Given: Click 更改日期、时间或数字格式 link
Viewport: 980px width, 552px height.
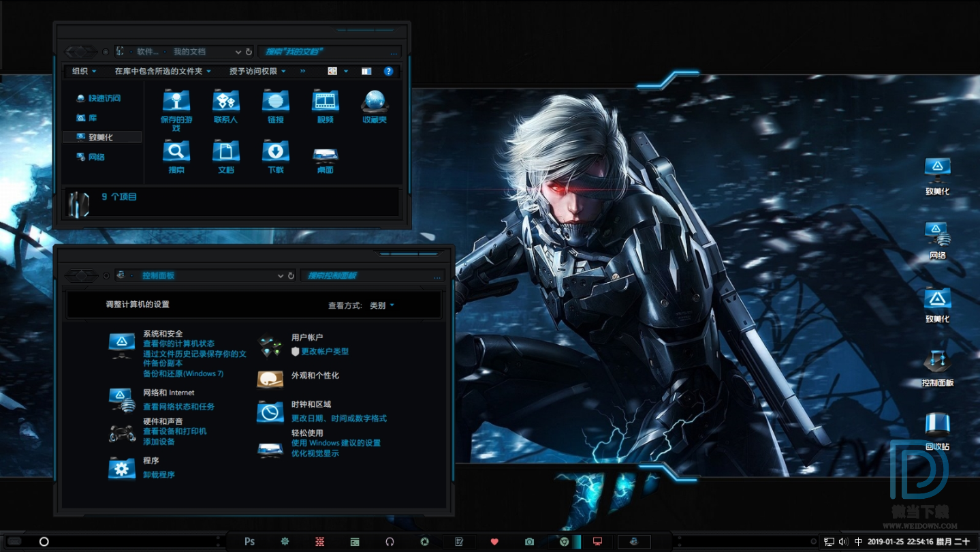Looking at the screenshot, I should coord(339,418).
